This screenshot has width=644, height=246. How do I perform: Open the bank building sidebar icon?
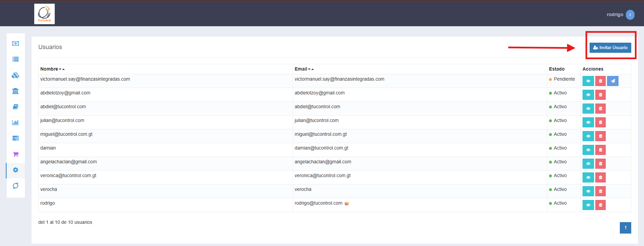tap(15, 91)
